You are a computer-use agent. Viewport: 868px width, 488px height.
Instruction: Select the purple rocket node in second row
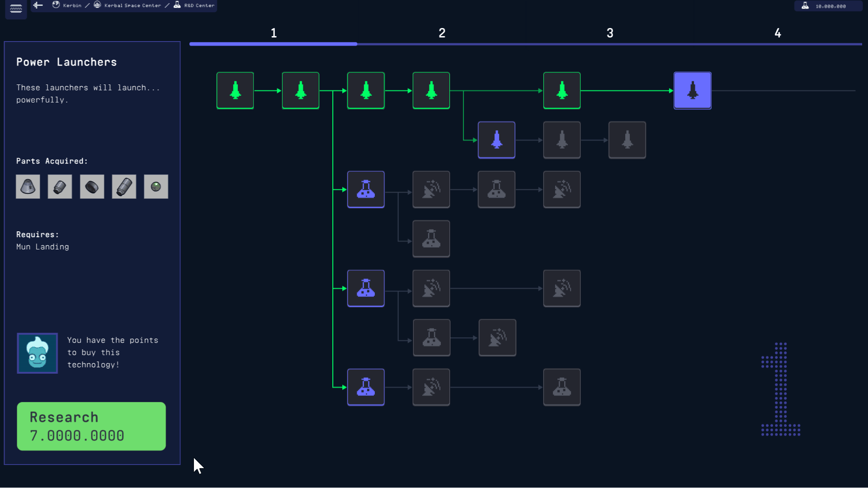496,140
